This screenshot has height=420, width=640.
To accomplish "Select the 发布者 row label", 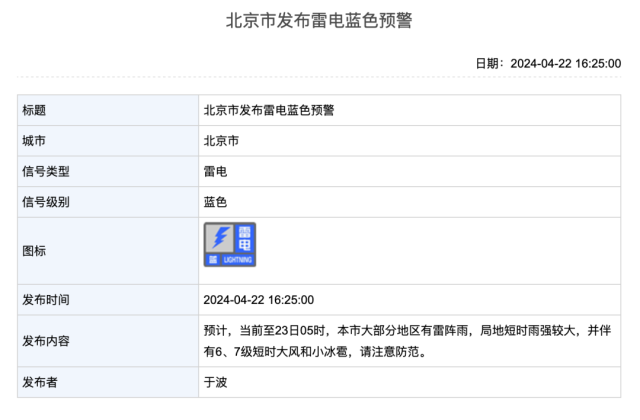I will tap(40, 382).
